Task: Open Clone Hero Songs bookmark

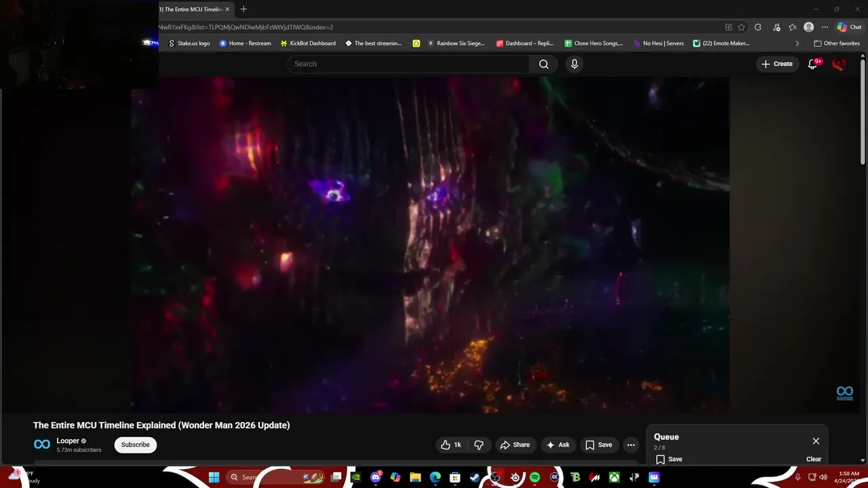Action: tap(594, 43)
